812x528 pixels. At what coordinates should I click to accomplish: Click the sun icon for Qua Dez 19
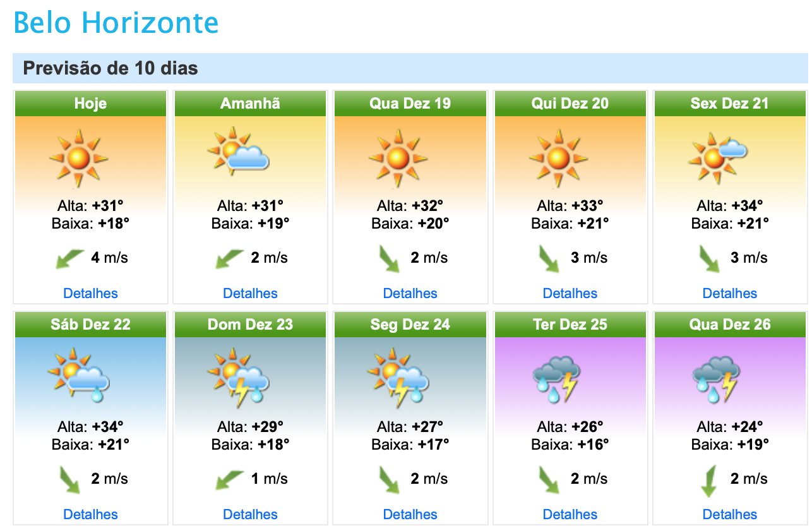398,159
